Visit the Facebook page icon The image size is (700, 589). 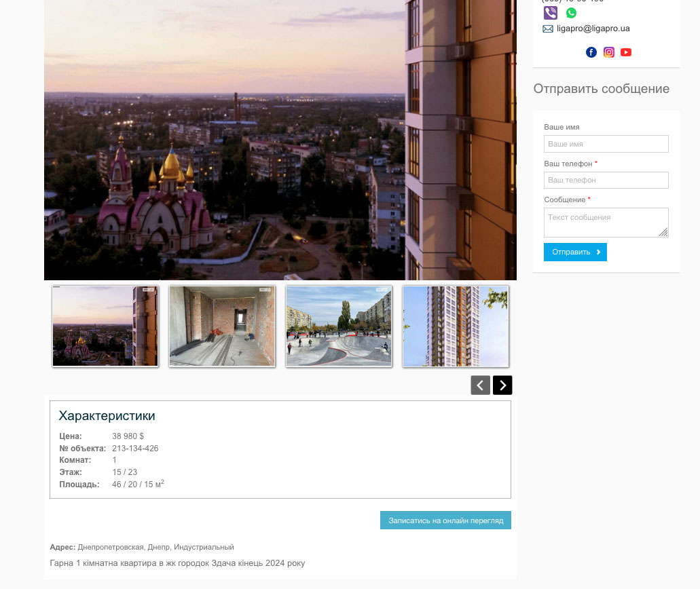pyautogui.click(x=591, y=52)
